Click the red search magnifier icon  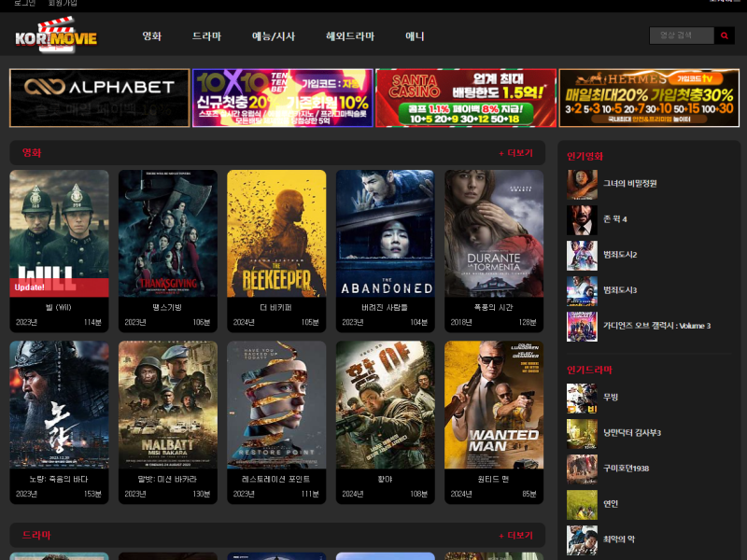pyautogui.click(x=725, y=35)
